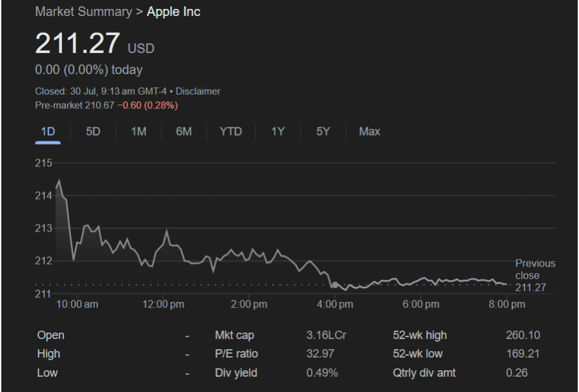Show the 6M chart range
The height and width of the screenshot is (392, 579).
(184, 132)
